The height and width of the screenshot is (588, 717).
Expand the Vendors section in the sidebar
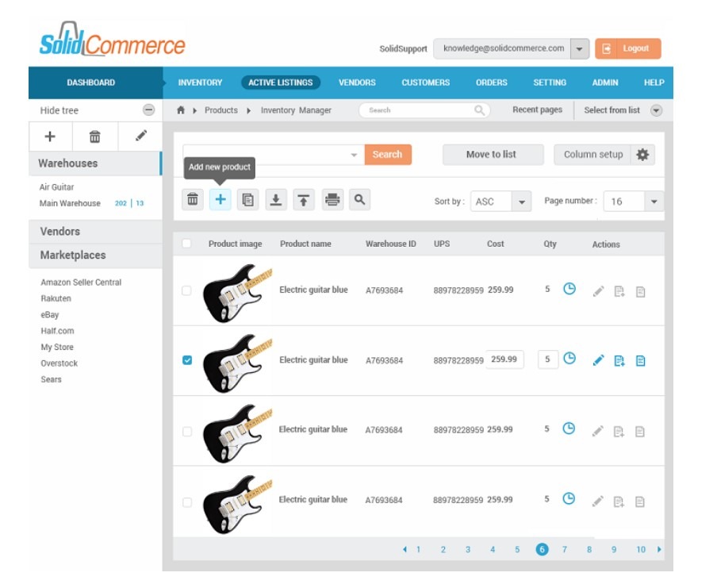pos(95,232)
